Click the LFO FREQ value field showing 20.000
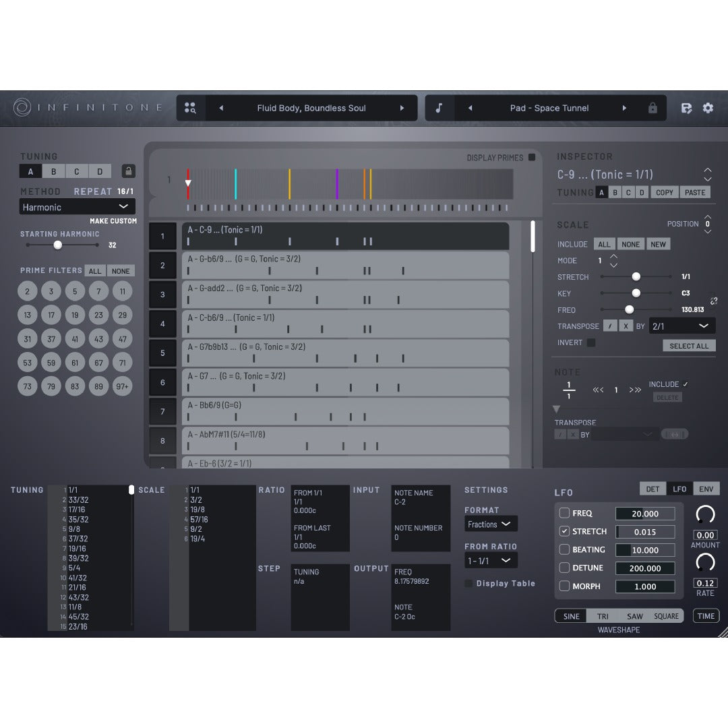This screenshot has height=728, width=728. (644, 513)
